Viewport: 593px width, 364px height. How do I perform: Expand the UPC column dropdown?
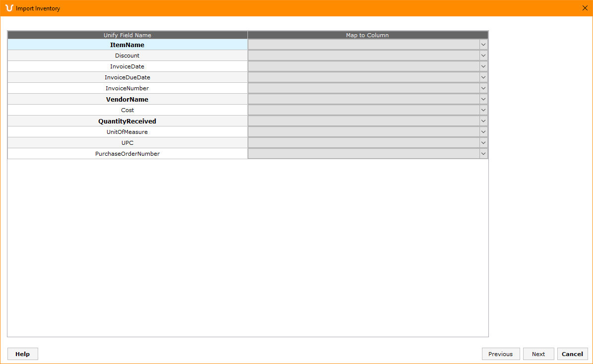483,143
